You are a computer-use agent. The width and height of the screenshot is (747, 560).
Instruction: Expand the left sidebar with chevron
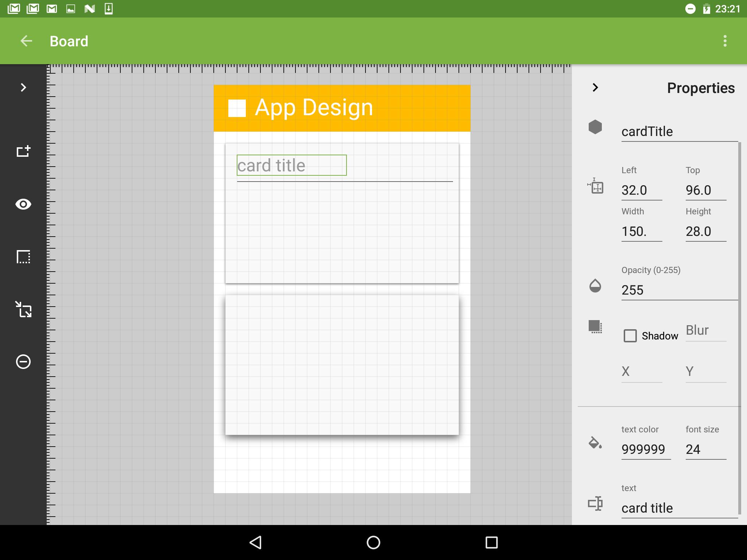pos(23,87)
